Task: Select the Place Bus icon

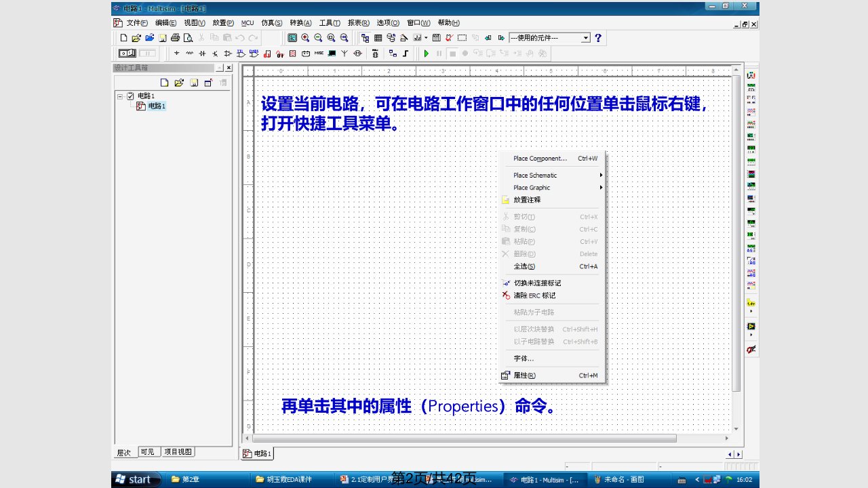Action: coord(406,53)
